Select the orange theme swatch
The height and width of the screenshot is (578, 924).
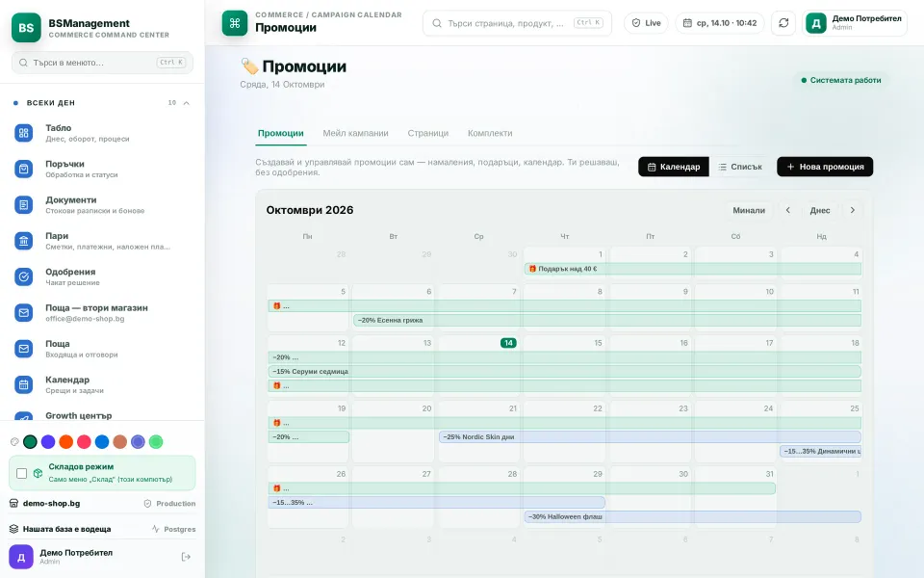(66, 442)
